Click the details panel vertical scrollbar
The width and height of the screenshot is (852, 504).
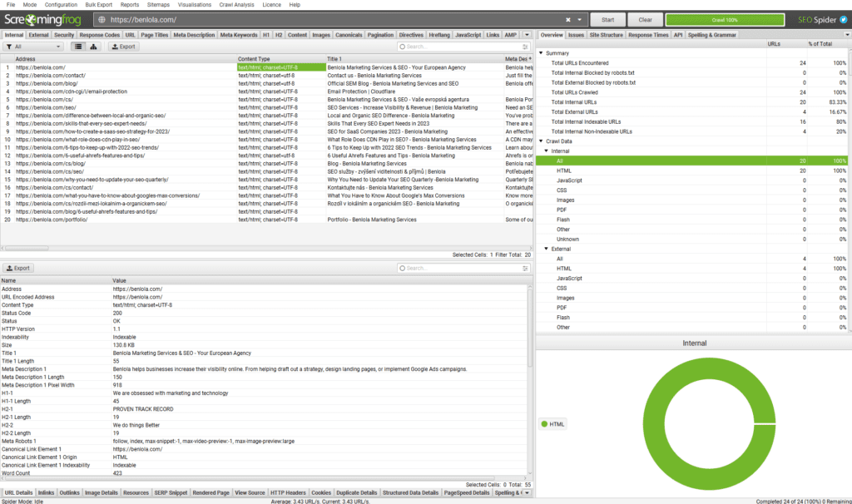coord(530,326)
